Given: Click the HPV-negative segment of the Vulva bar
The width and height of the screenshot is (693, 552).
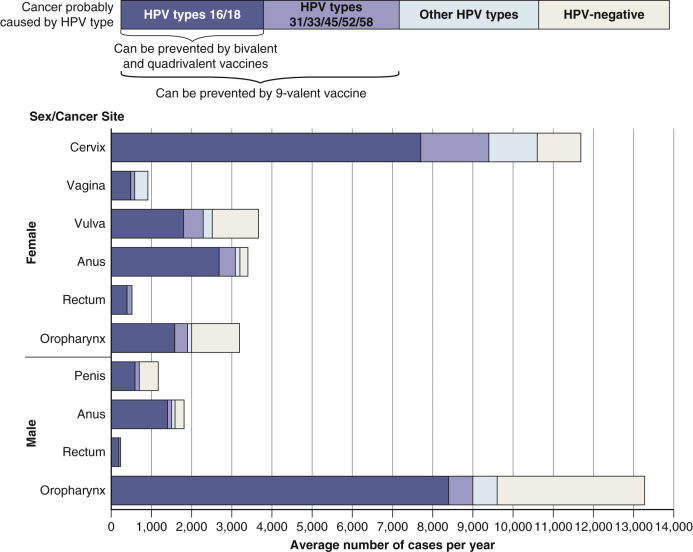Looking at the screenshot, I should point(235,224).
